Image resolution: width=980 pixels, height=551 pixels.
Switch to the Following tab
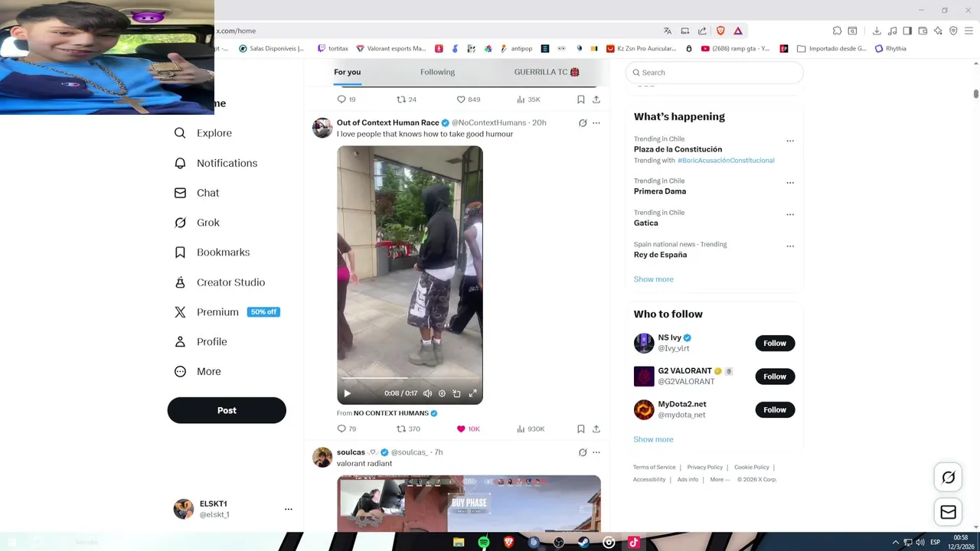[x=437, y=72]
